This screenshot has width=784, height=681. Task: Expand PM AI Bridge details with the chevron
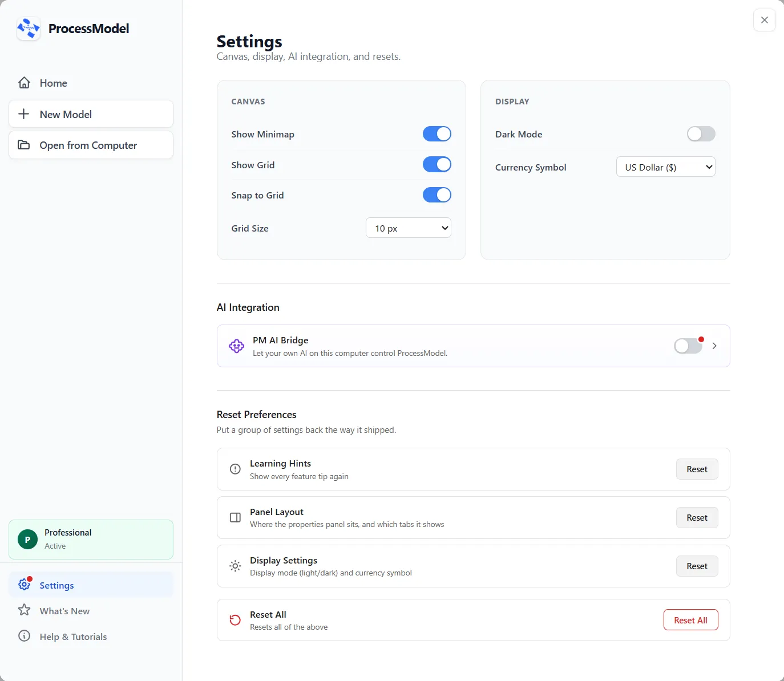[714, 346]
